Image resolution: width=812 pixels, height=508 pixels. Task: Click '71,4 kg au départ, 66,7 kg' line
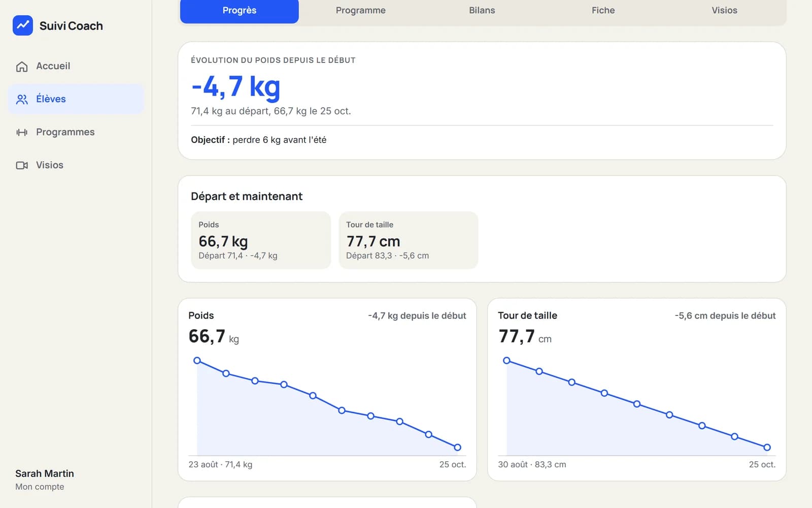pos(271,111)
